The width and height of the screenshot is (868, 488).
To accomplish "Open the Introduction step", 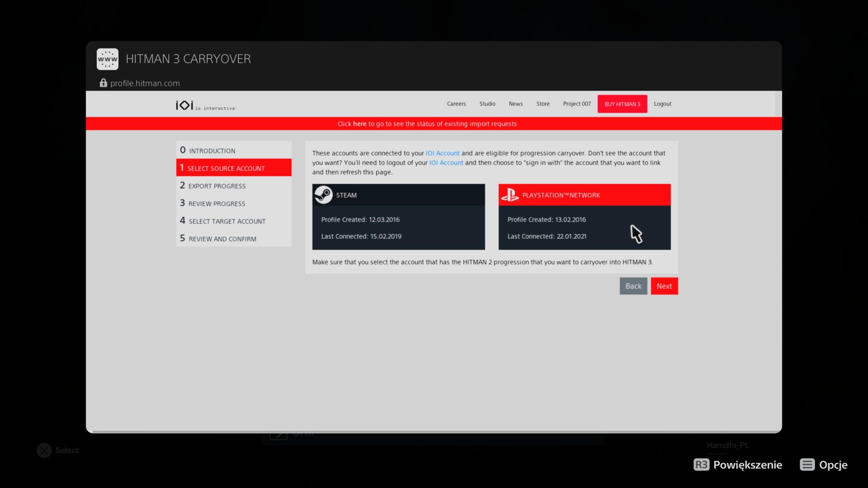I will (212, 150).
